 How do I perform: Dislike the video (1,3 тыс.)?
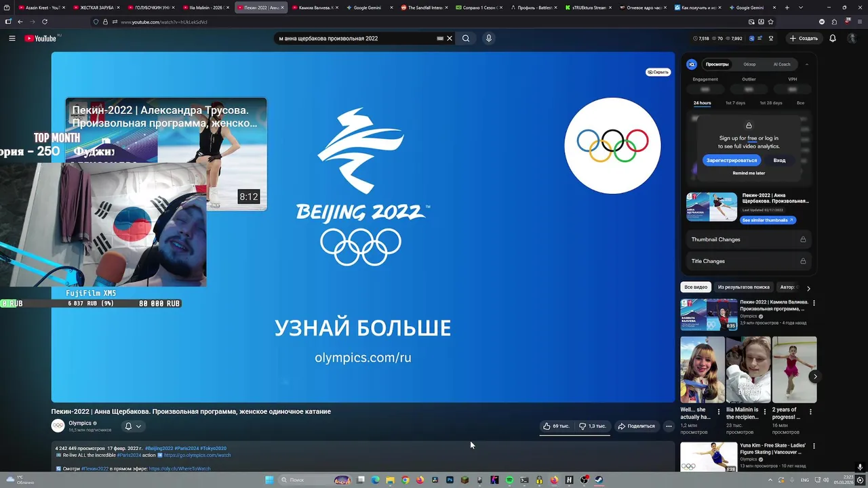(x=593, y=426)
